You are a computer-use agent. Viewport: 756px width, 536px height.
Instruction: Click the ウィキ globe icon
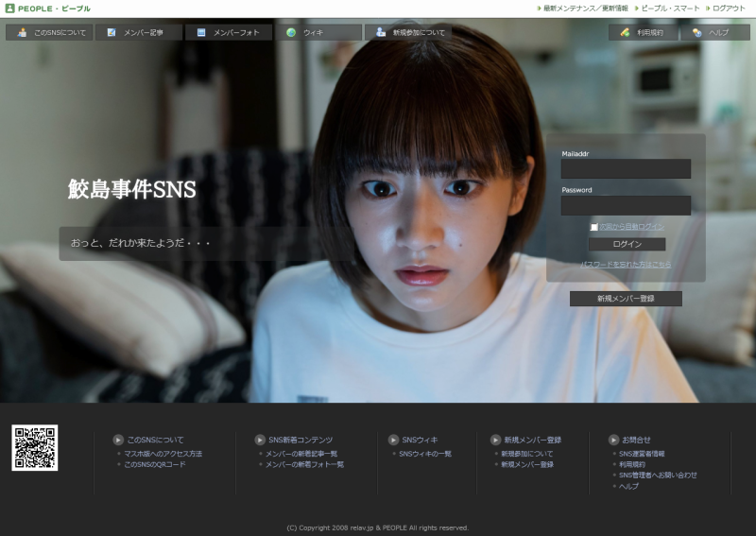(x=291, y=32)
